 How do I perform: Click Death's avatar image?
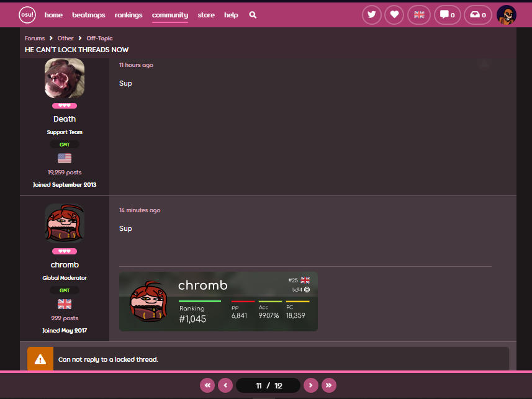pyautogui.click(x=65, y=78)
